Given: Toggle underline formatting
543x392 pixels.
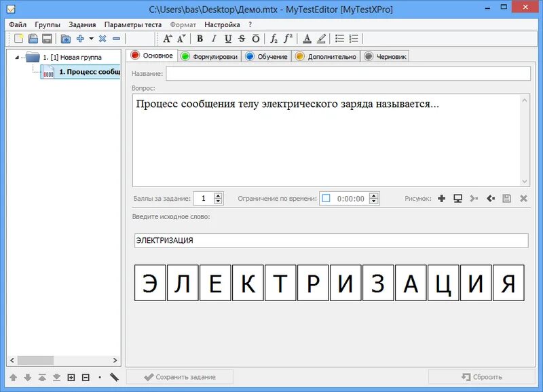Looking at the screenshot, I should click(x=228, y=39).
